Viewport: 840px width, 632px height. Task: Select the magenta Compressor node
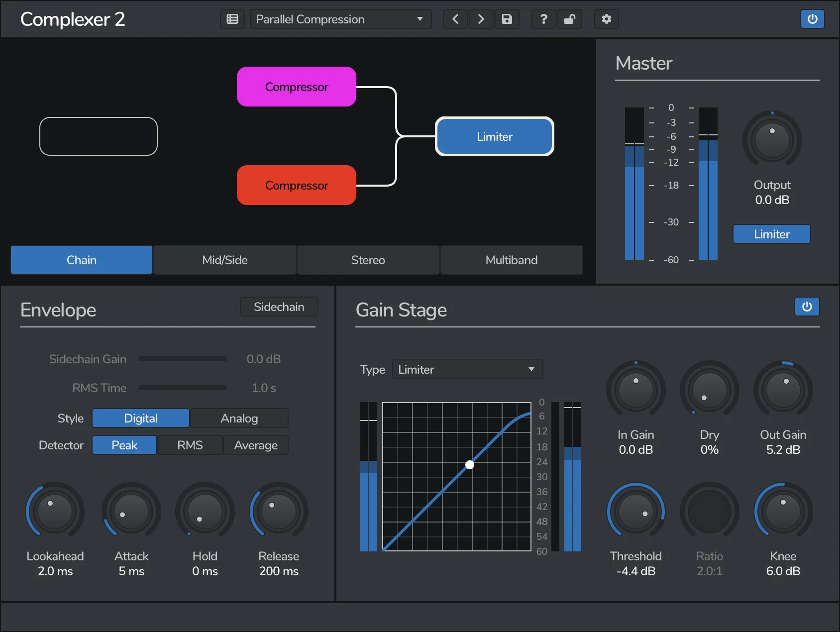pyautogui.click(x=297, y=87)
